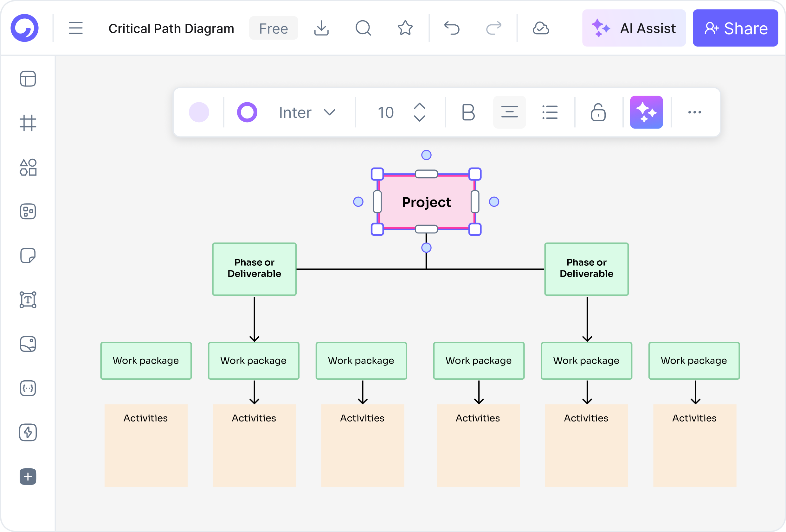Select the left Phase or Deliverable box
Screen dimensions: 786x532
coord(254,269)
